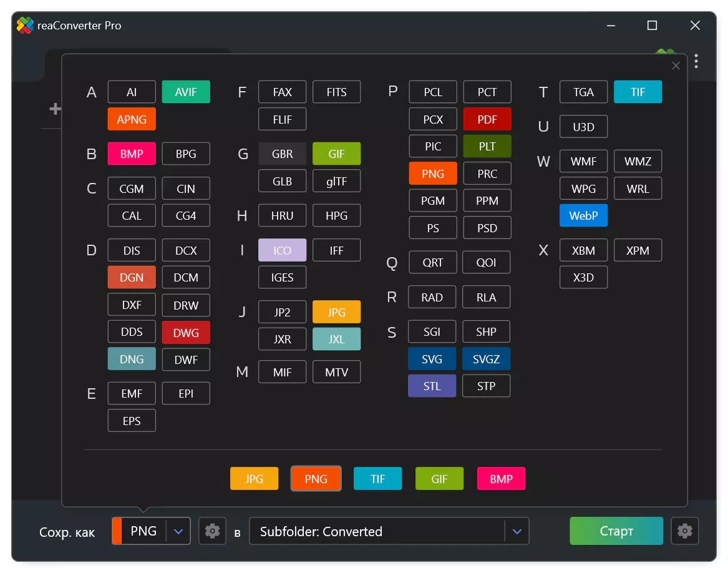Choose the DNG format
The image size is (728, 573).
(132, 360)
